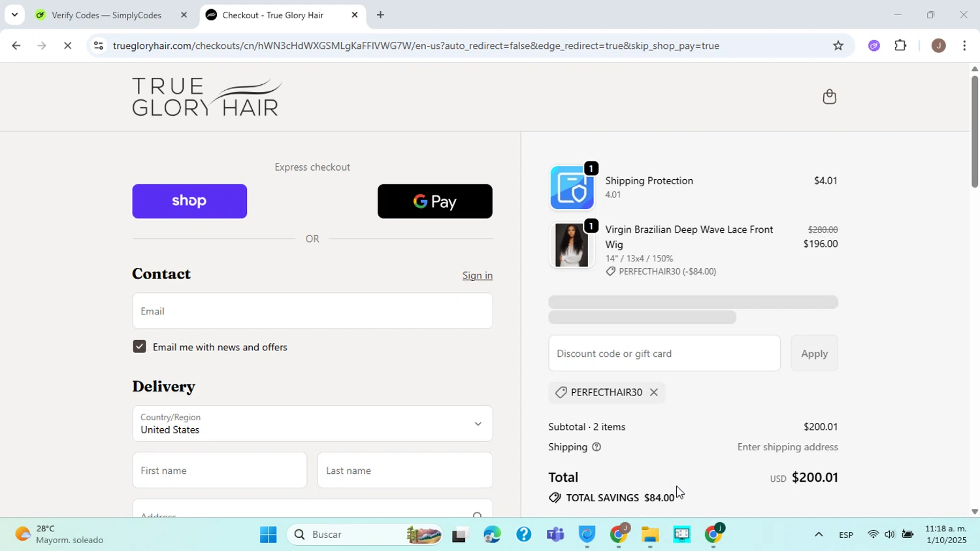This screenshot has height=551, width=980.
Task: Open a new browser tab
Action: [380, 14]
